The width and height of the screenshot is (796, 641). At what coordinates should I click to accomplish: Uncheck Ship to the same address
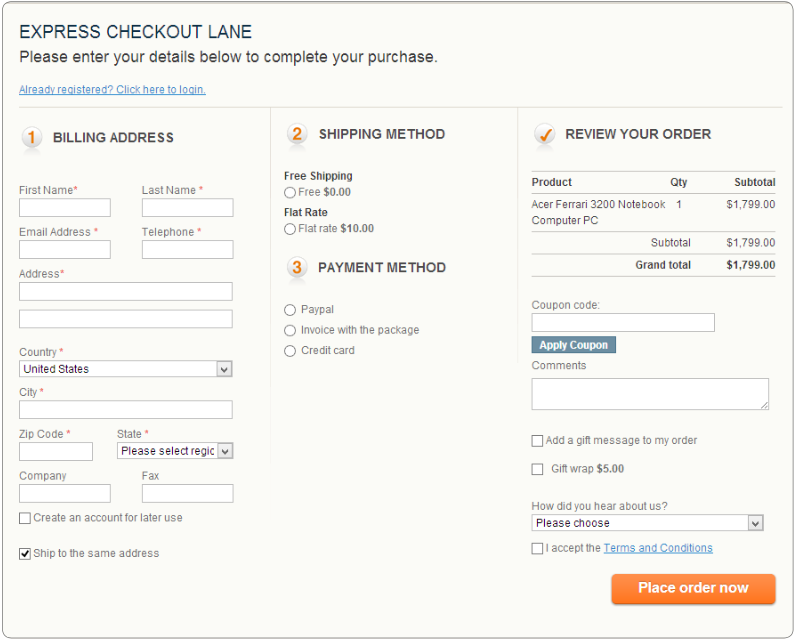[x=25, y=554]
